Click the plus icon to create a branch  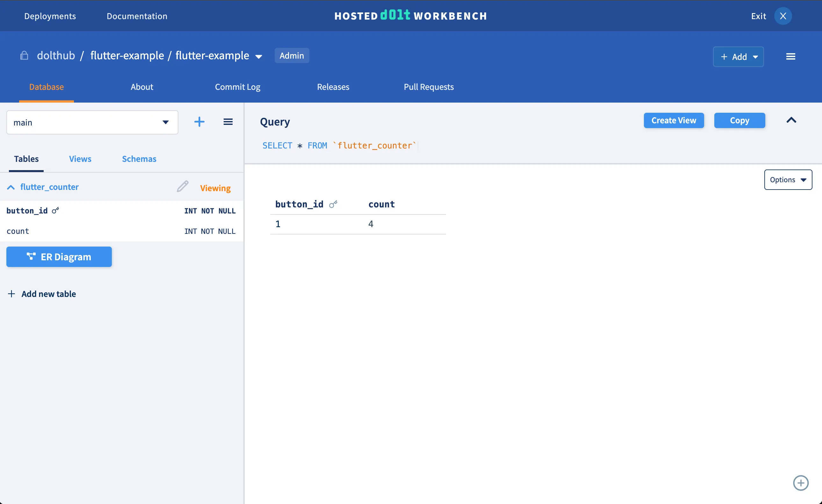199,122
